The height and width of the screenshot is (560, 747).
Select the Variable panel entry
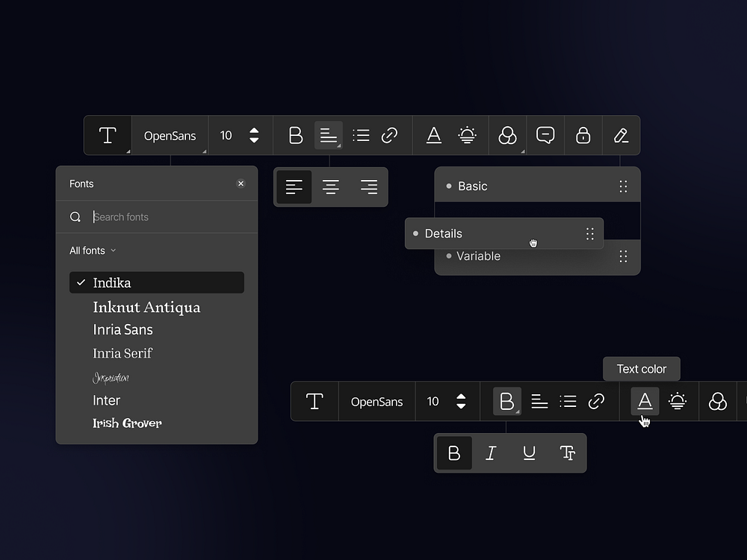pyautogui.click(x=478, y=256)
